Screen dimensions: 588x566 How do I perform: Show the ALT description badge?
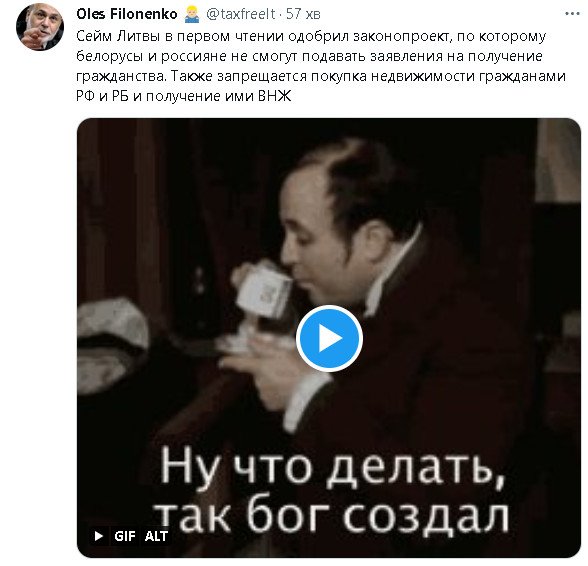(156, 536)
